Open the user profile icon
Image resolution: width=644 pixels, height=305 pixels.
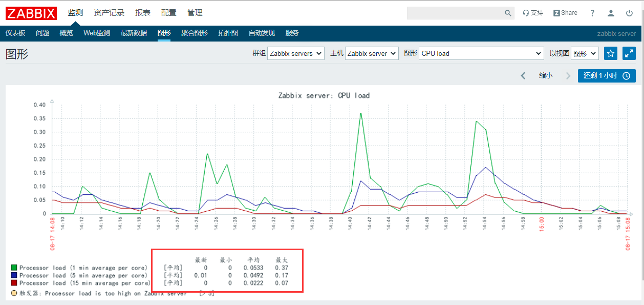click(611, 13)
